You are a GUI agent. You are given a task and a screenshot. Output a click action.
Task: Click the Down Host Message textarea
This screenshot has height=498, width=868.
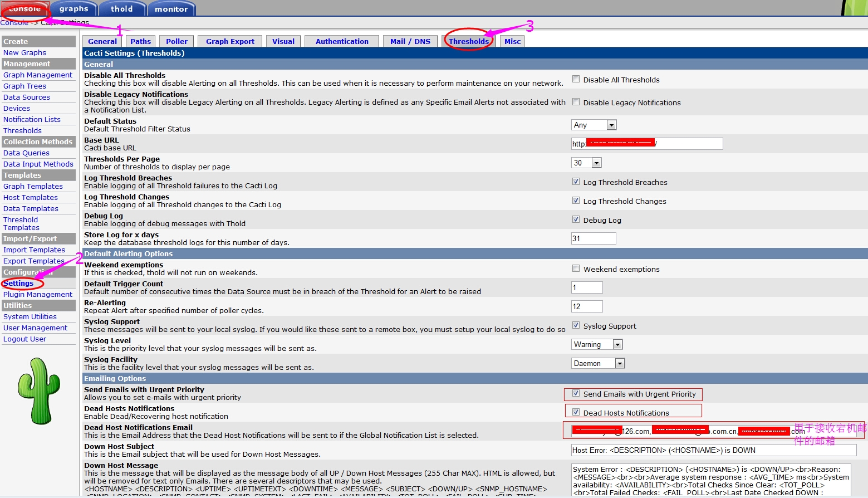click(x=711, y=480)
